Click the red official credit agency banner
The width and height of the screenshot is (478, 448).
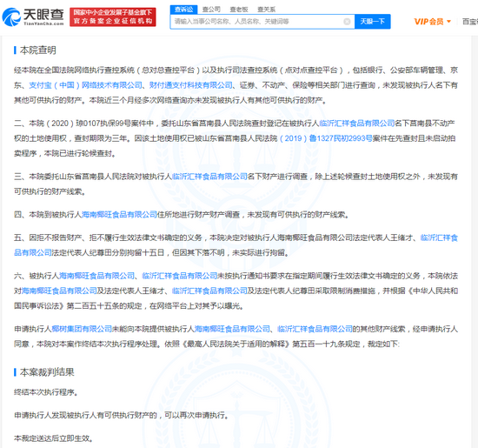pos(113,17)
